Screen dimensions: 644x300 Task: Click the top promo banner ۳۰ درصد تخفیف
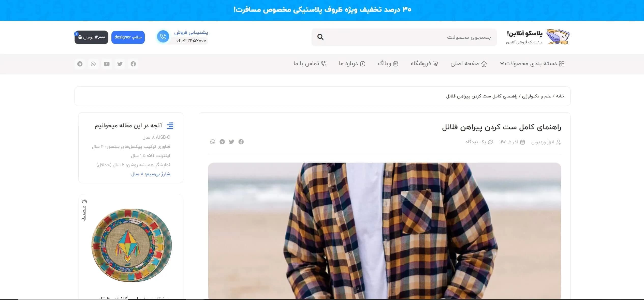coord(322,10)
